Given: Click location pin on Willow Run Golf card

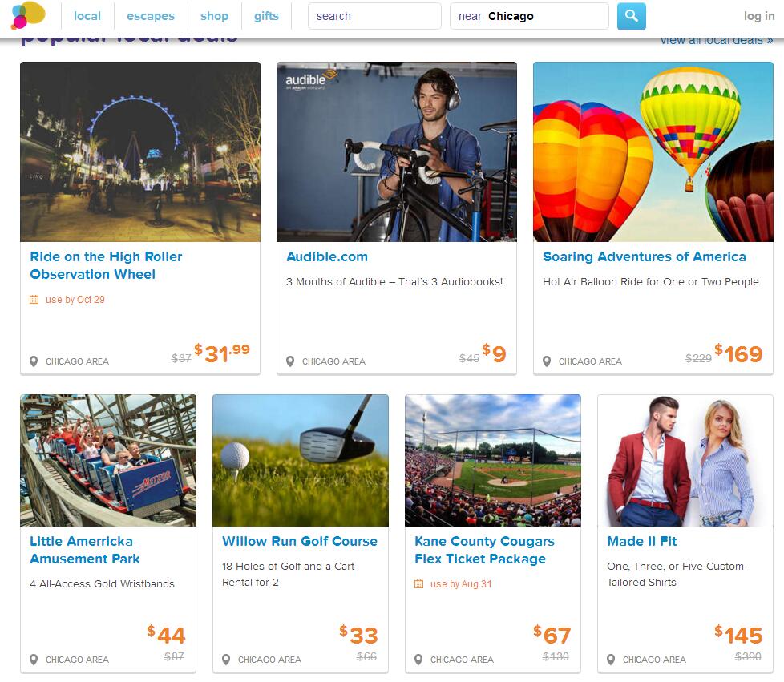Looking at the screenshot, I should 226,660.
